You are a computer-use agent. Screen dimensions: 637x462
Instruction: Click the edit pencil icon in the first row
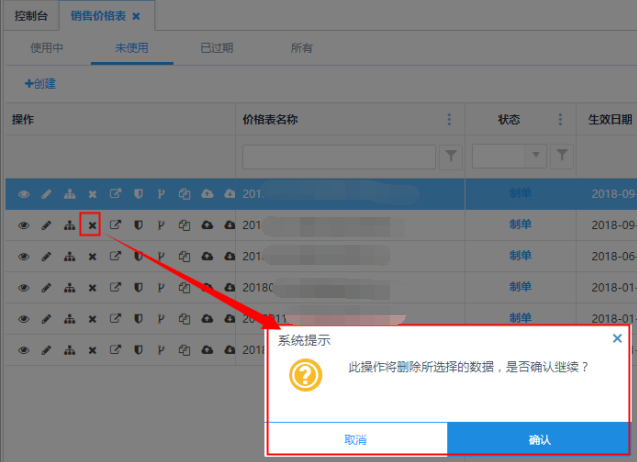click(x=46, y=194)
